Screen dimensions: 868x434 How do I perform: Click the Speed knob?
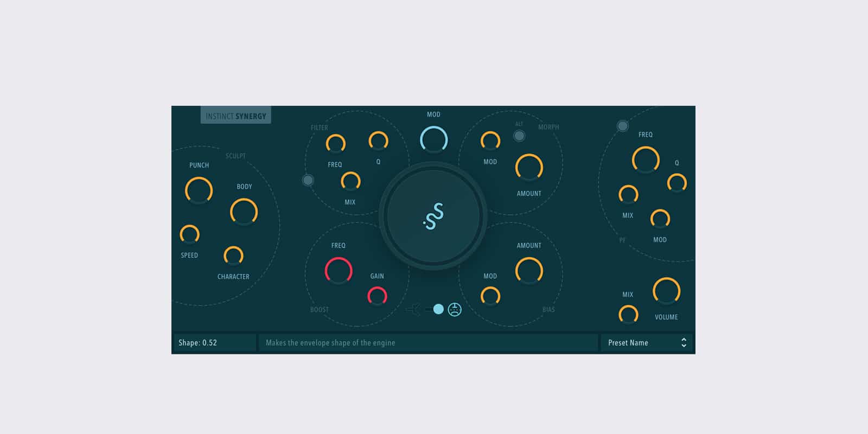tap(189, 234)
